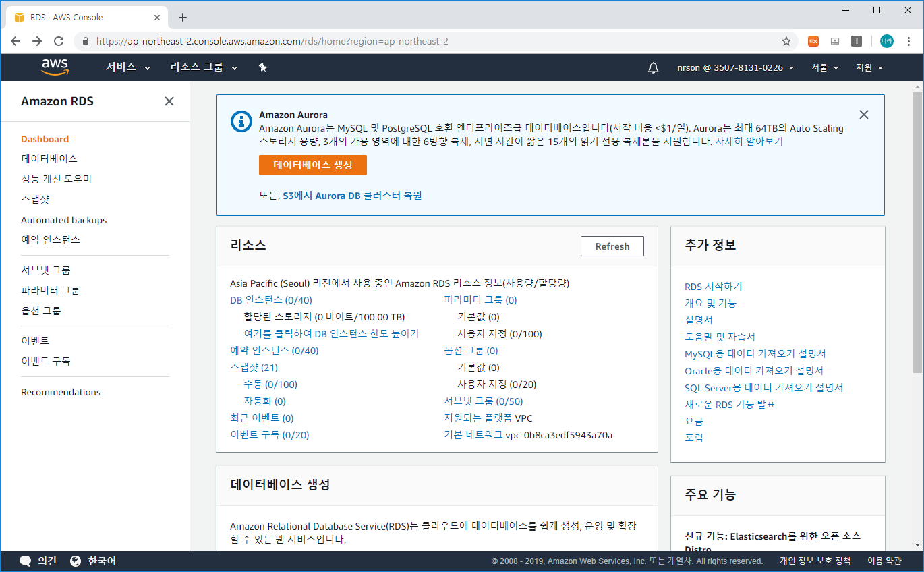This screenshot has width=924, height=572.
Task: Click the site lock icon in address bar
Action: pyautogui.click(x=85, y=41)
